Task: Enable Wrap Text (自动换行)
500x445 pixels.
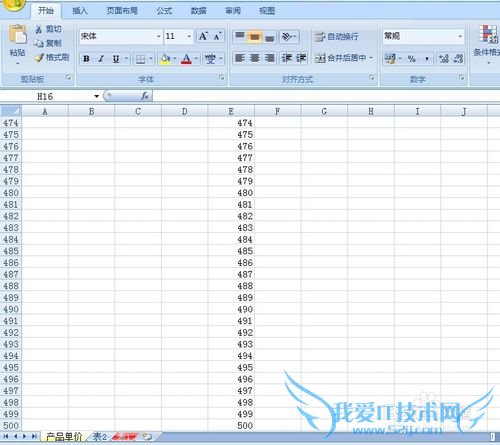Action: [x=337, y=36]
